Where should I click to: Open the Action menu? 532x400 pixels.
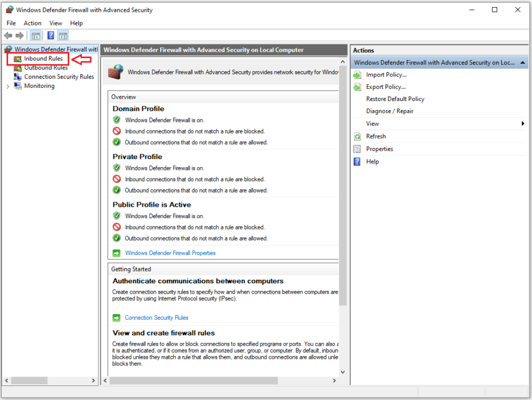[x=33, y=23]
